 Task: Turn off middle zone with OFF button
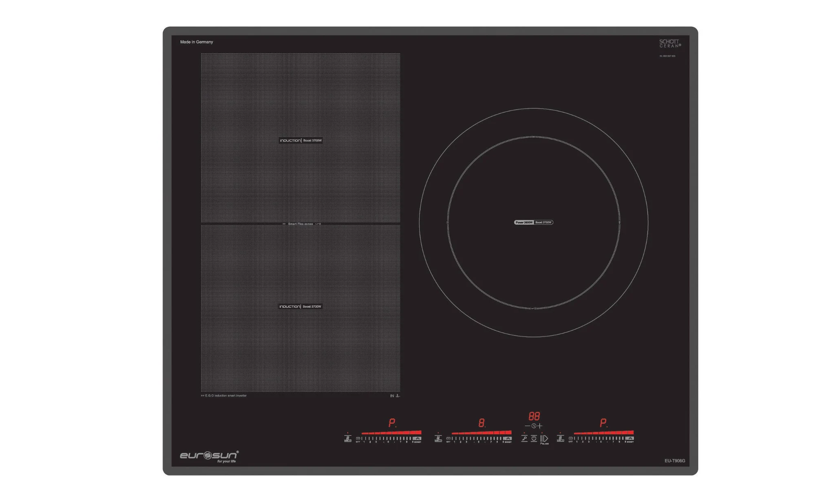[x=448, y=439]
